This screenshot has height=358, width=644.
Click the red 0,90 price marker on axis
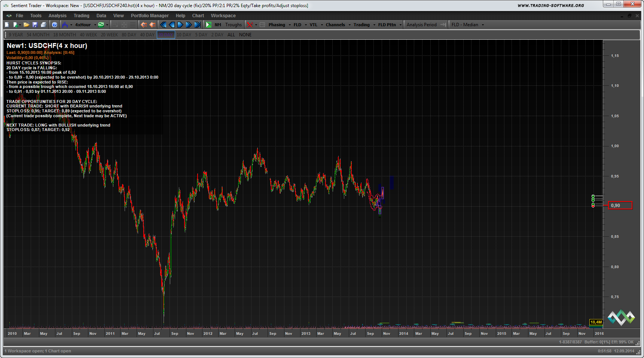620,205
